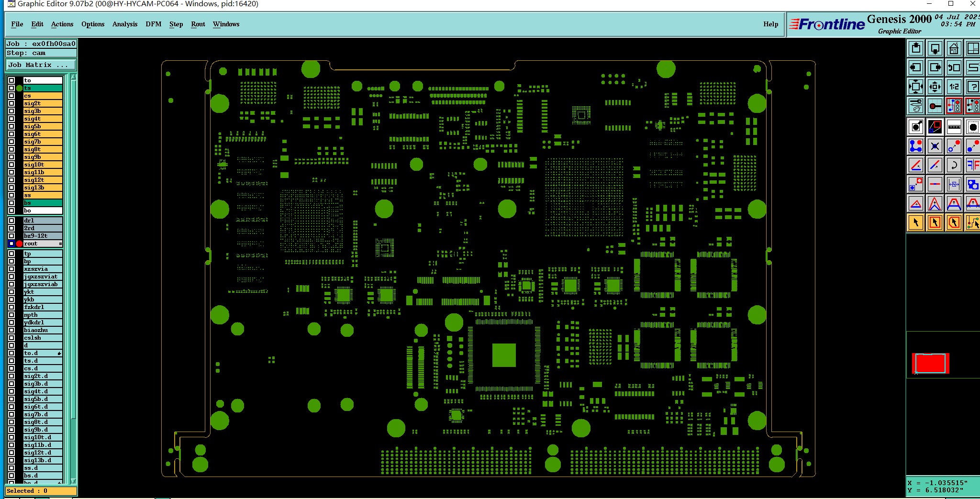980x499 pixels.
Task: Click the pan left arrow icon
Action: point(916,67)
